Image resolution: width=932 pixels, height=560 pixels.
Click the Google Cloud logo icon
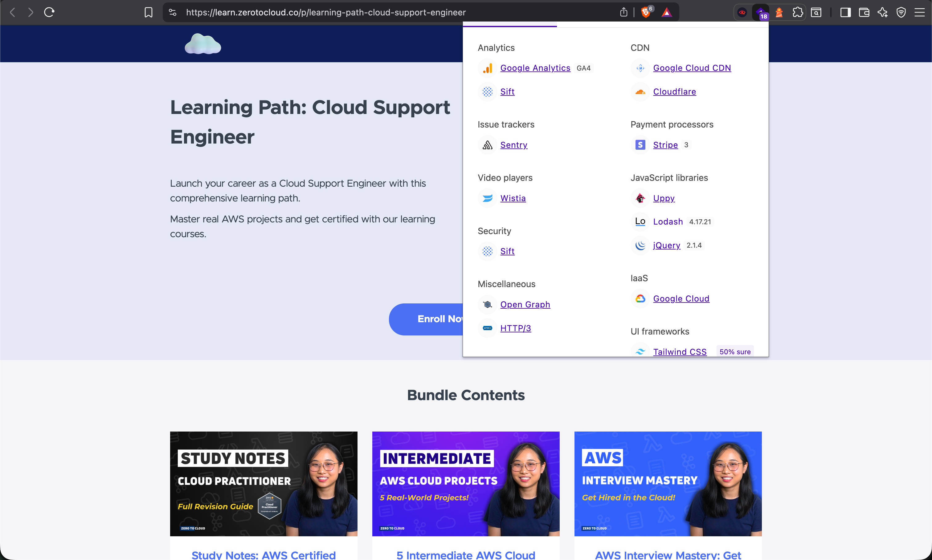(640, 298)
